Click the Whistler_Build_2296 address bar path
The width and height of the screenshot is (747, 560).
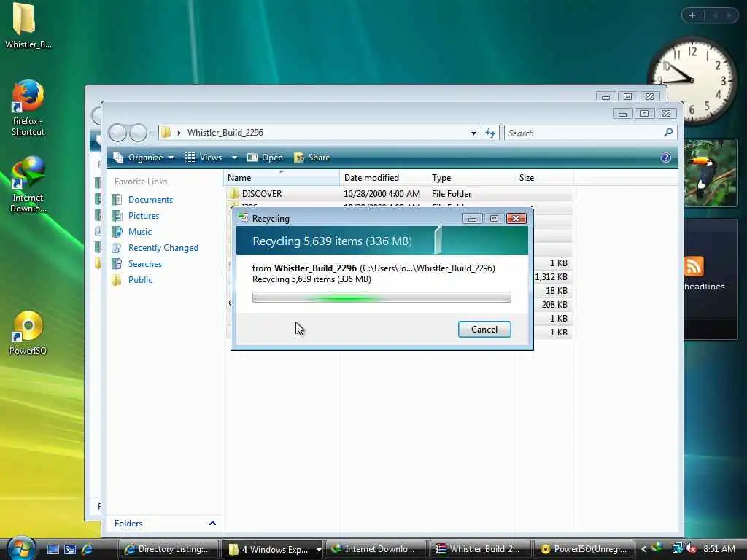[225, 133]
